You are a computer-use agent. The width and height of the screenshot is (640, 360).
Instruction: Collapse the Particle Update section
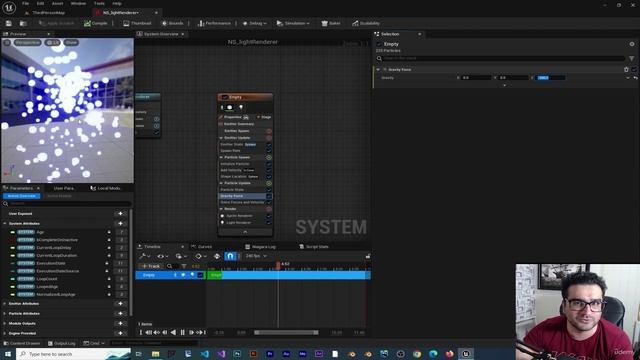221,183
